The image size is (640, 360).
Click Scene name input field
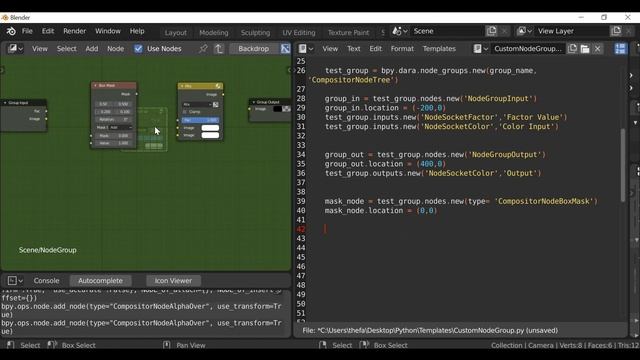pos(447,31)
